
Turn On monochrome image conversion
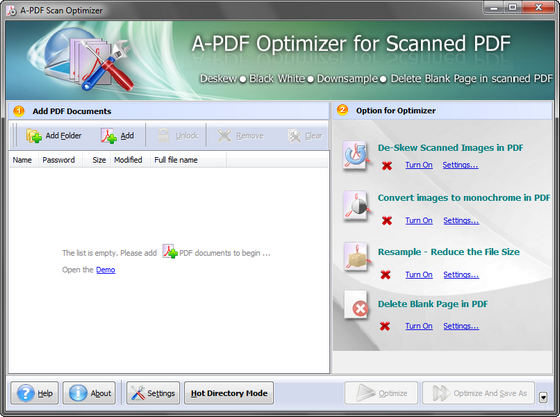419,221
